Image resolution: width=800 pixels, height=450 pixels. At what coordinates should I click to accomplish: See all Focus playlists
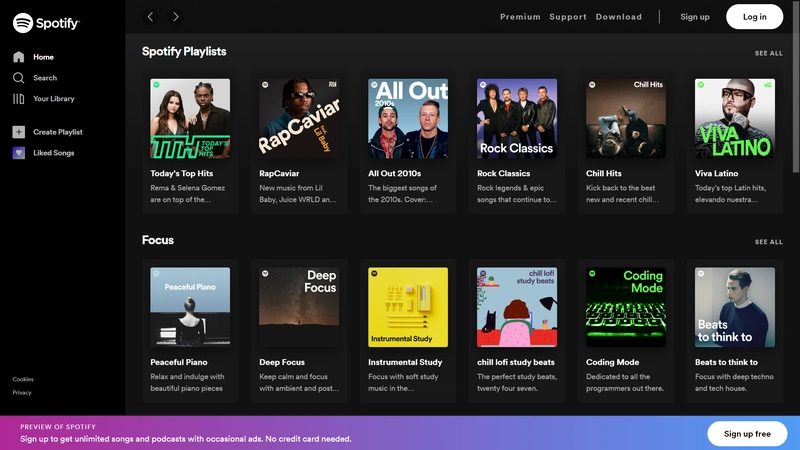[x=768, y=242]
